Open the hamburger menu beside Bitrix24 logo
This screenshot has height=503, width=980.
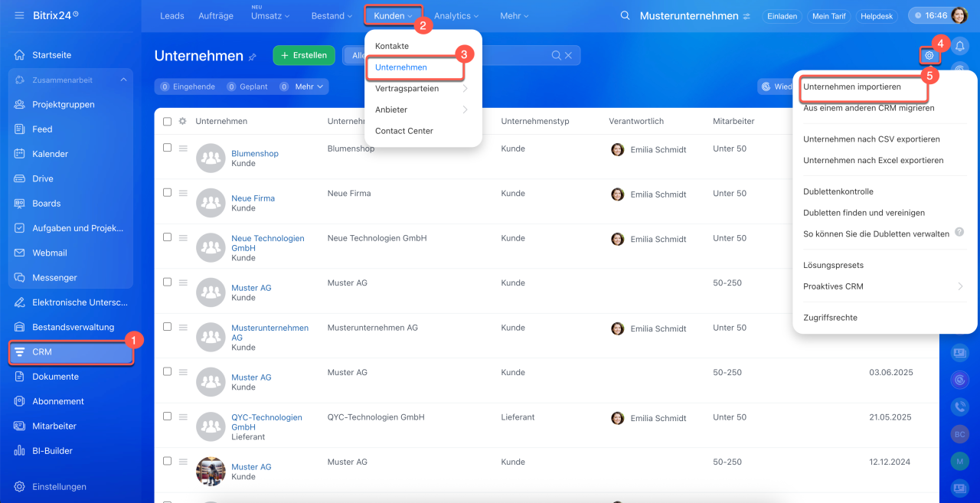tap(19, 15)
